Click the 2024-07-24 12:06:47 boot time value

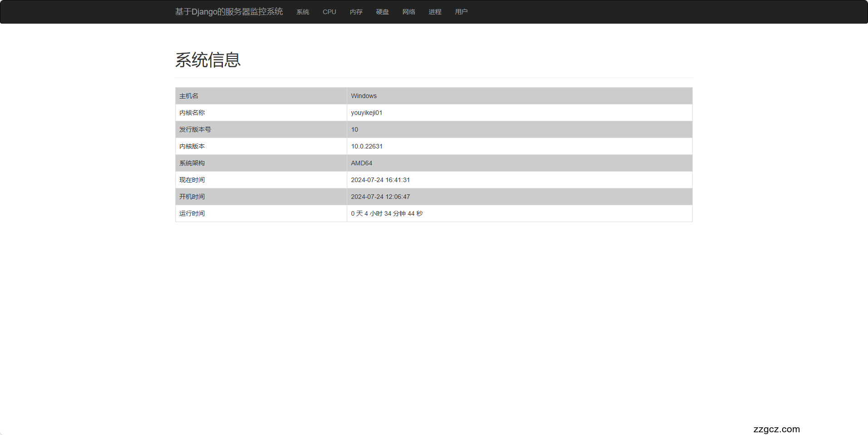pyautogui.click(x=380, y=197)
